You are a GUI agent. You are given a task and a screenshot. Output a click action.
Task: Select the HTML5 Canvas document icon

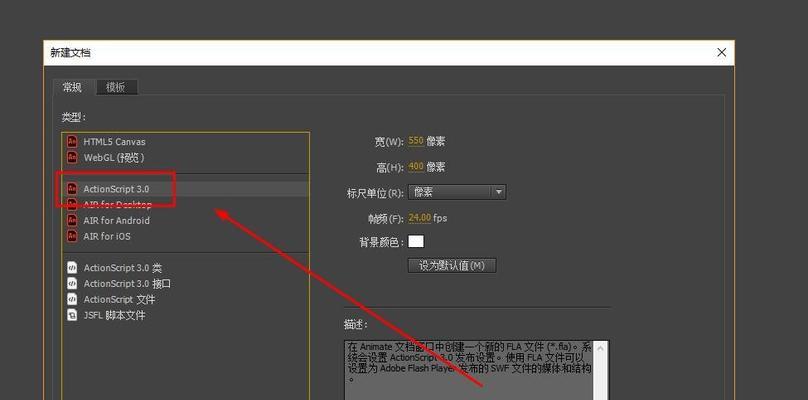tap(72, 141)
